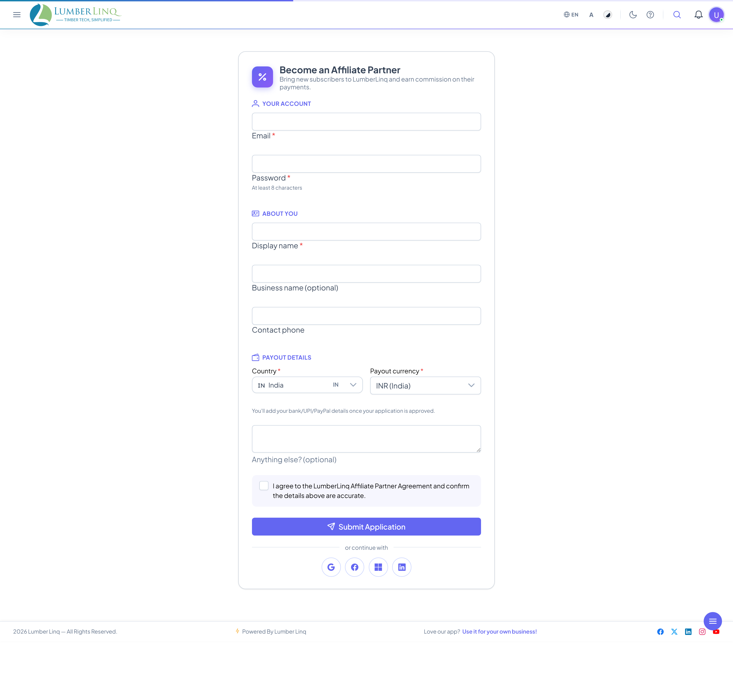The image size is (733, 700).
Task: Click the Email input field
Action: click(x=366, y=122)
